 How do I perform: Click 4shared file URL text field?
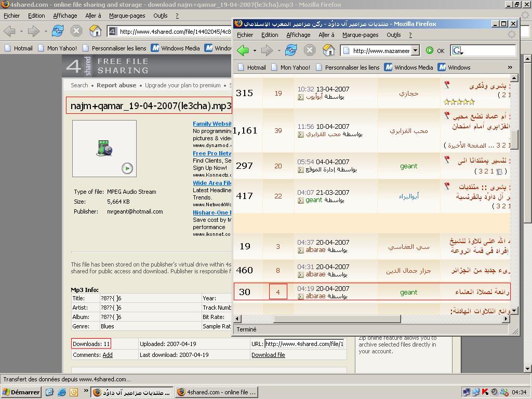304,344
